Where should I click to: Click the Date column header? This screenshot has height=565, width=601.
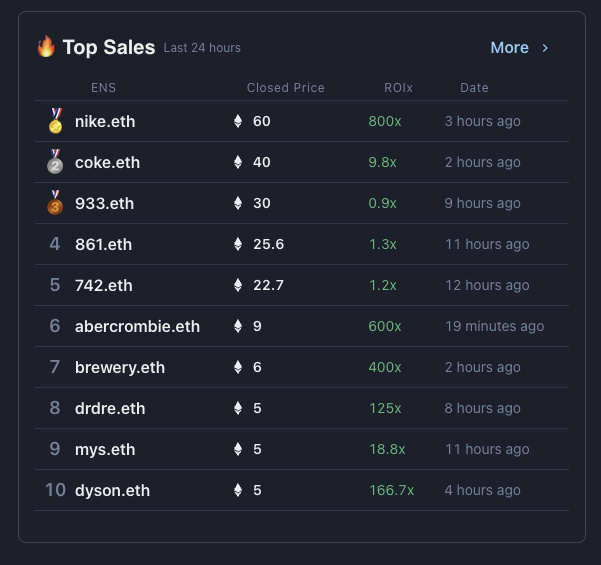pos(474,88)
